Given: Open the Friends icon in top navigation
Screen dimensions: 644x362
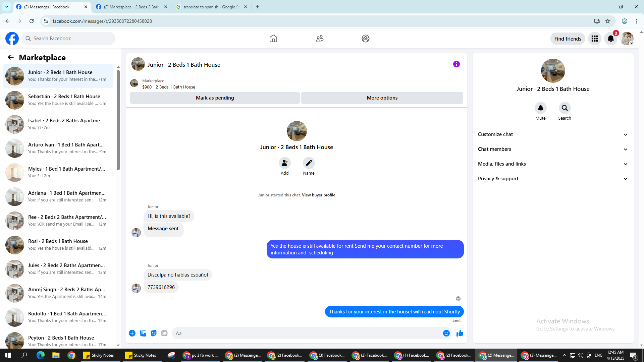Looking at the screenshot, I should pyautogui.click(x=320, y=39).
